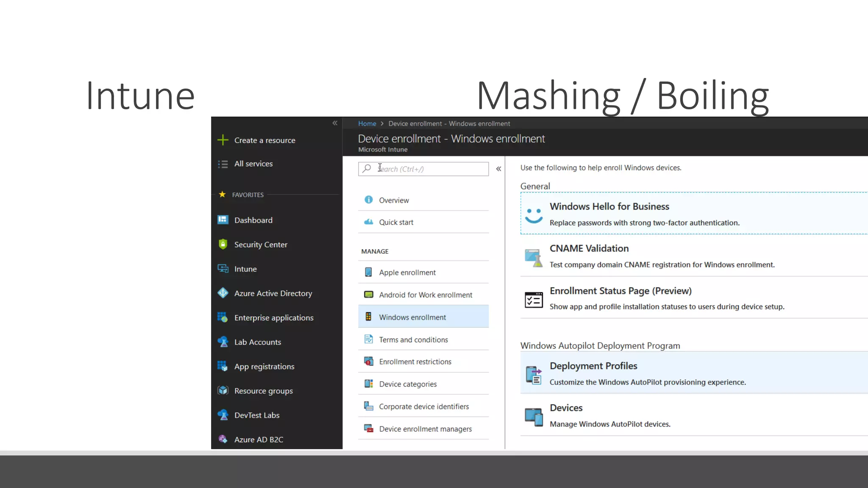Viewport: 868px width, 488px height.
Task: Select Apple enrollment under Manage
Action: (423, 272)
